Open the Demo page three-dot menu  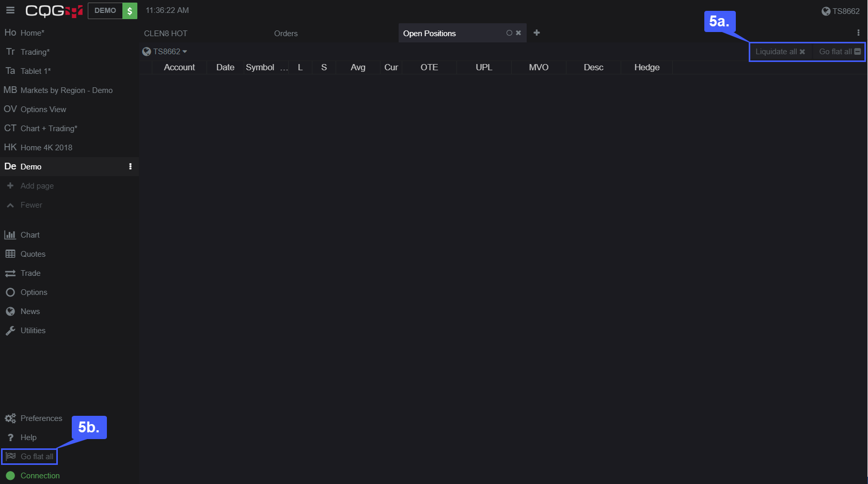[130, 167]
